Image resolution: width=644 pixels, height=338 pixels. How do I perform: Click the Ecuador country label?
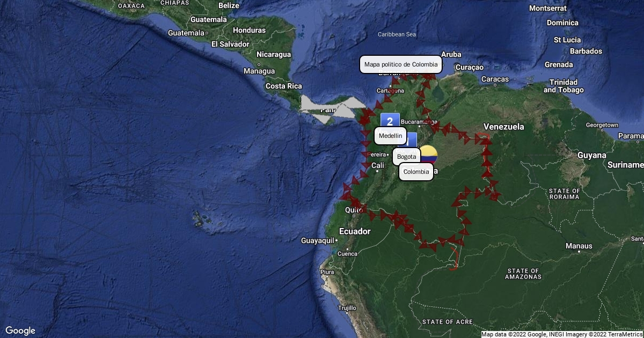(355, 231)
